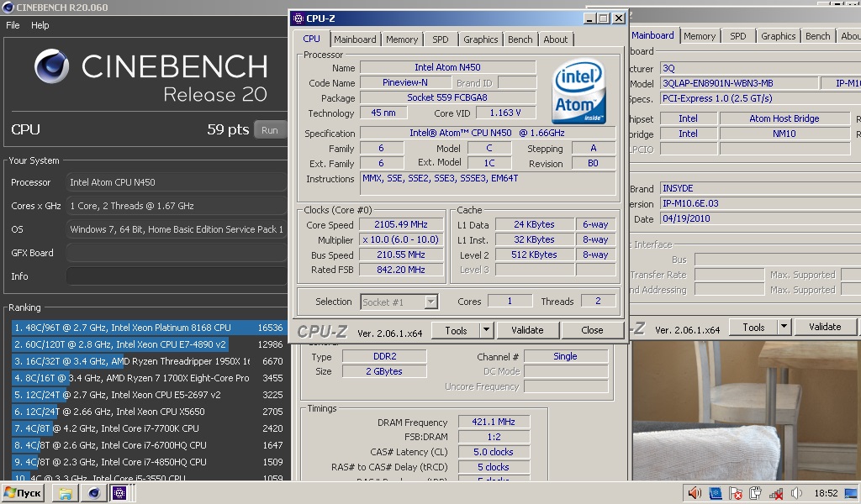This screenshot has width=861, height=504.
Task: Click the red speaker icon in system tray
Action: click(695, 493)
